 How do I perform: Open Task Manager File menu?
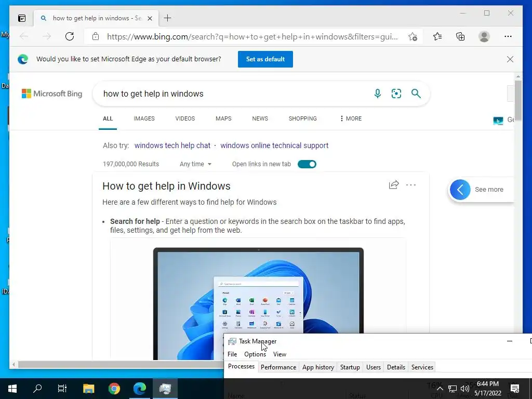232,354
